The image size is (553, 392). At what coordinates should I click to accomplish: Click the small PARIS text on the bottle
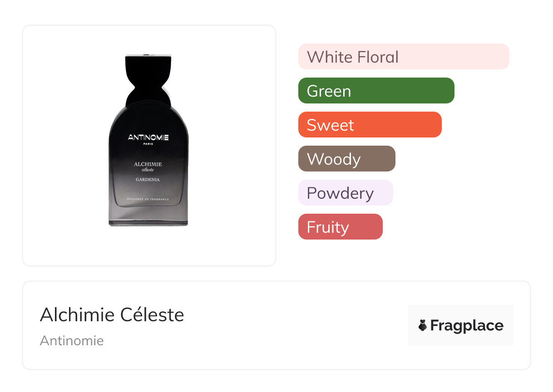tap(148, 144)
